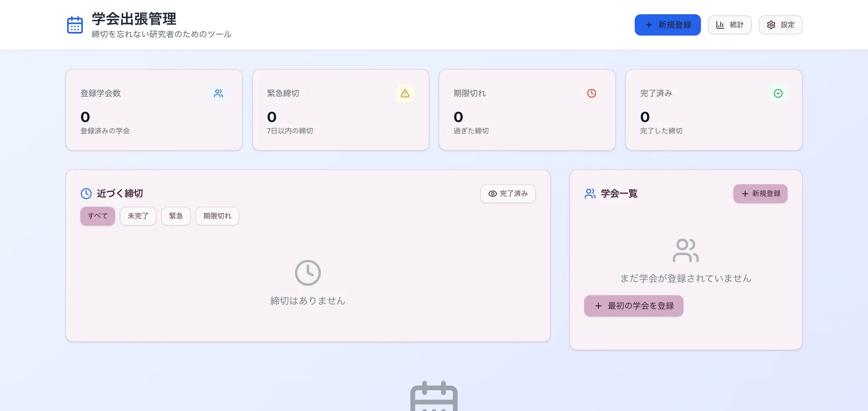The image size is (868, 411).
Task: Click the gray people icon in empty list
Action: [685, 250]
